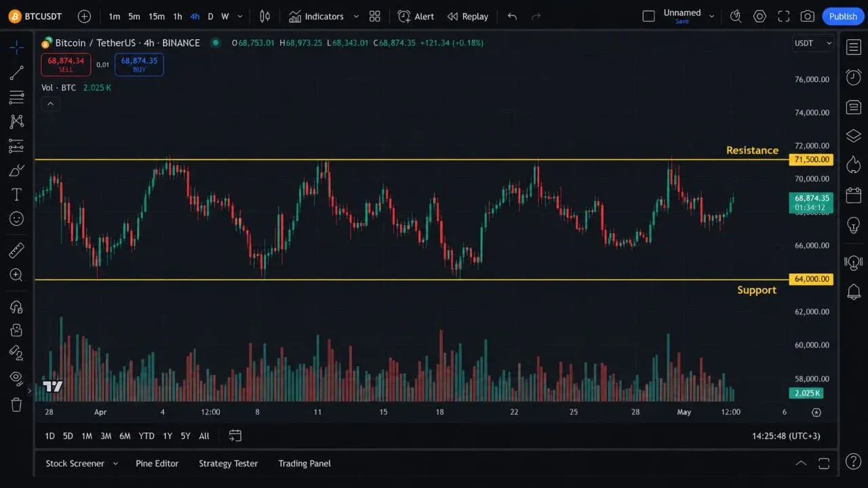This screenshot has height=488, width=868.
Task: Select the crosshair cursor tool
Action: [x=16, y=47]
